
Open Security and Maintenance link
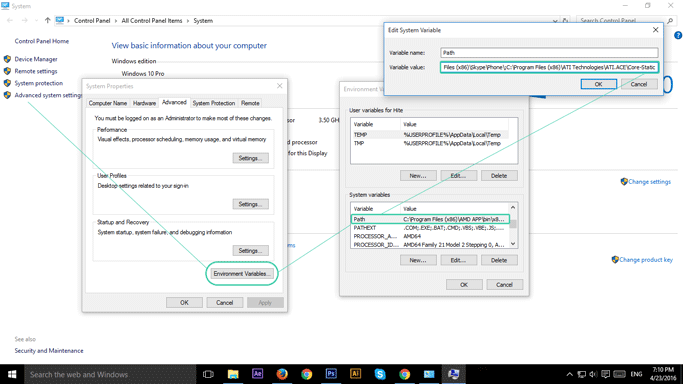(49, 350)
